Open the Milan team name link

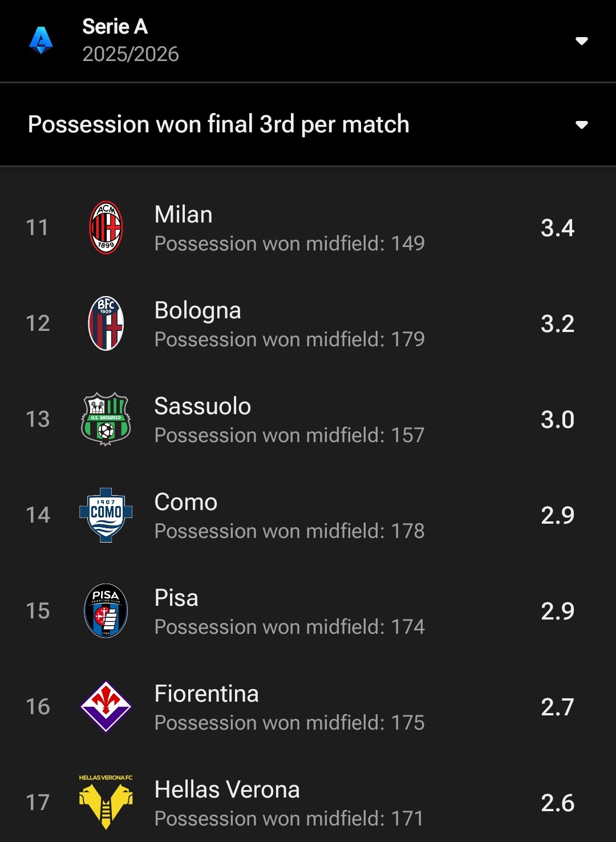click(x=184, y=215)
